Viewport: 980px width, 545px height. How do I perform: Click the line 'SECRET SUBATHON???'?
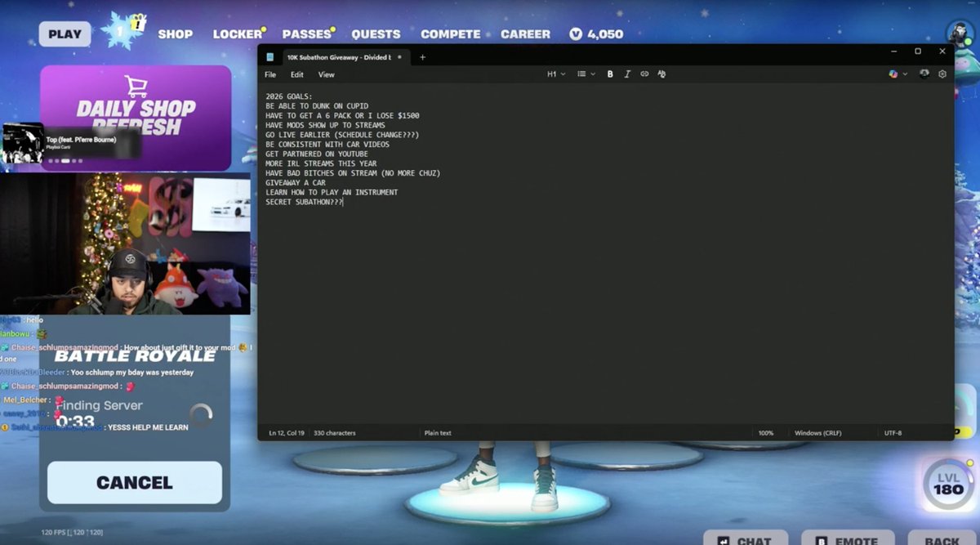point(304,202)
